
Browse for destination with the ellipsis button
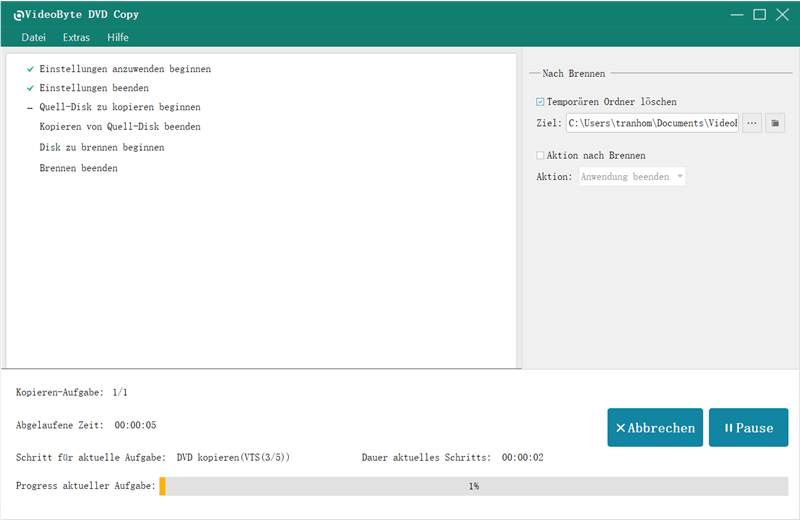point(751,123)
